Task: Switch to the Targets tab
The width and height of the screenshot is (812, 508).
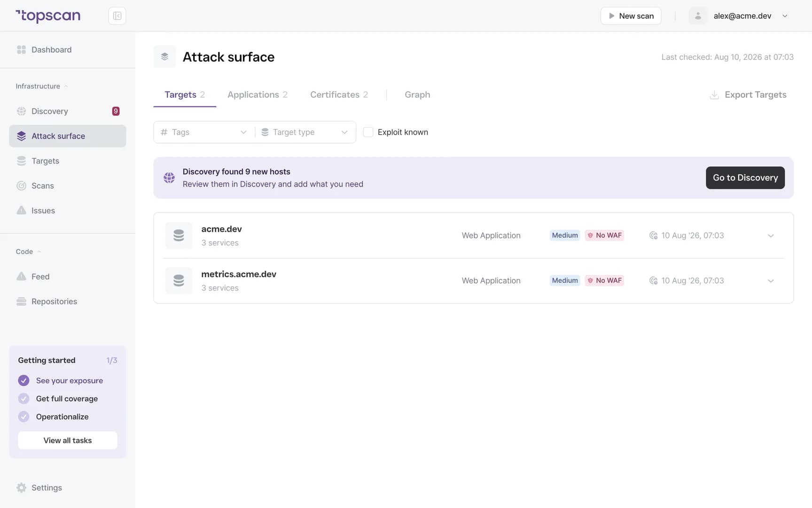Action: point(185,95)
